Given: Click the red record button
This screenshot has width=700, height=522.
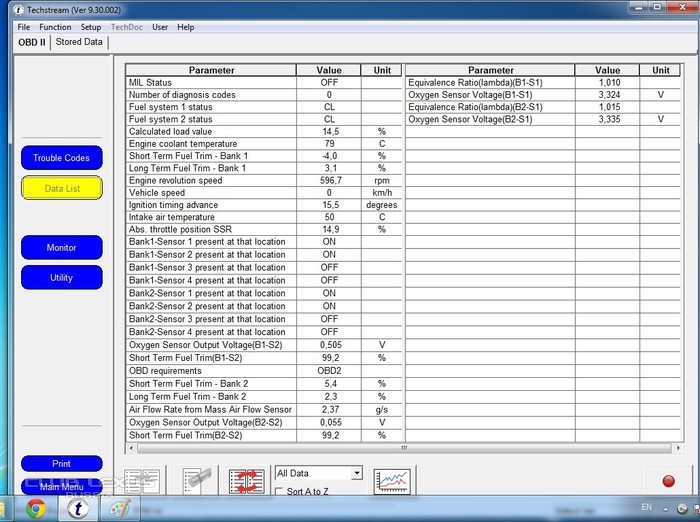Looking at the screenshot, I should click(668, 481).
